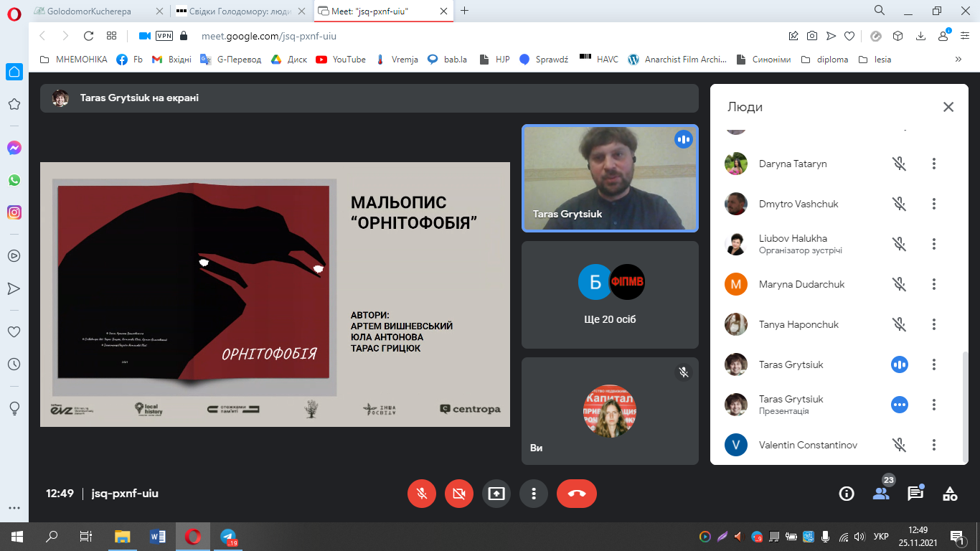Open history clock in Opera sidebar
Image resolution: width=980 pixels, height=551 pixels.
tap(14, 364)
